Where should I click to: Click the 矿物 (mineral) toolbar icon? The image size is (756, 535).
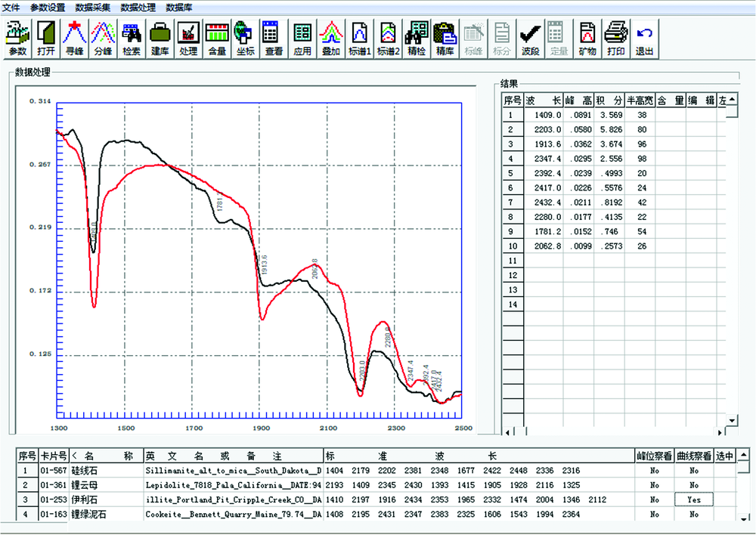pos(587,38)
